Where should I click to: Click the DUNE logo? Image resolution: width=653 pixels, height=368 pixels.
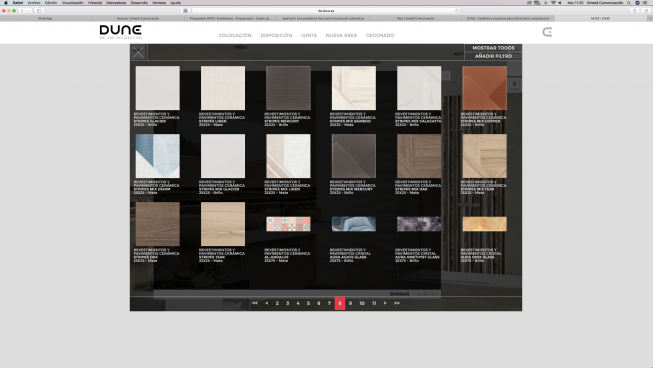120,32
